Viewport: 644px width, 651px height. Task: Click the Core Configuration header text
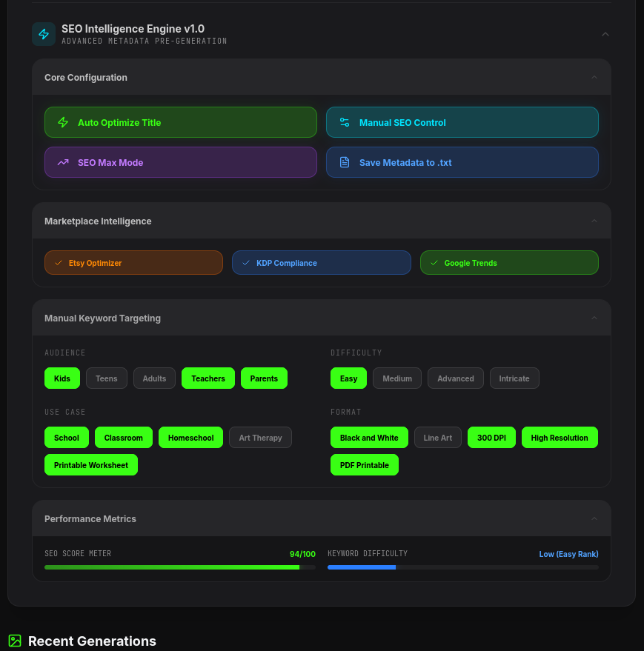[x=86, y=77]
